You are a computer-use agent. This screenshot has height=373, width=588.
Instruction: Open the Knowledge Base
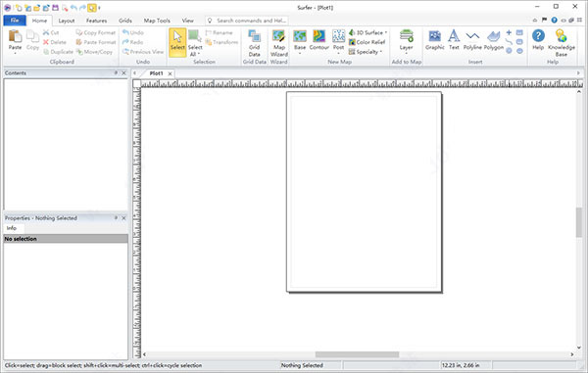561,43
